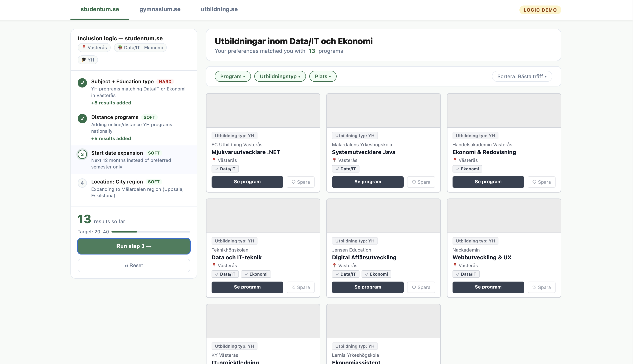This screenshot has width=633, height=364.
Task: Open the Sortera: Bästa träff dropdown
Action: click(x=522, y=76)
